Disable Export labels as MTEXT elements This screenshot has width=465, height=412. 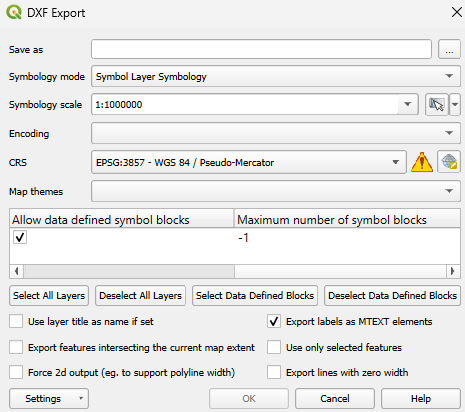(274, 321)
